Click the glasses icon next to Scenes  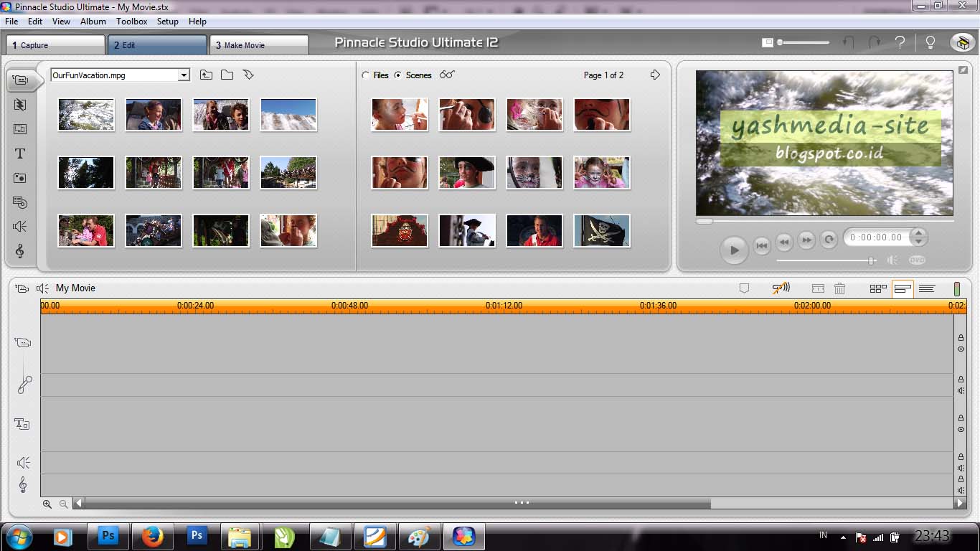click(447, 75)
